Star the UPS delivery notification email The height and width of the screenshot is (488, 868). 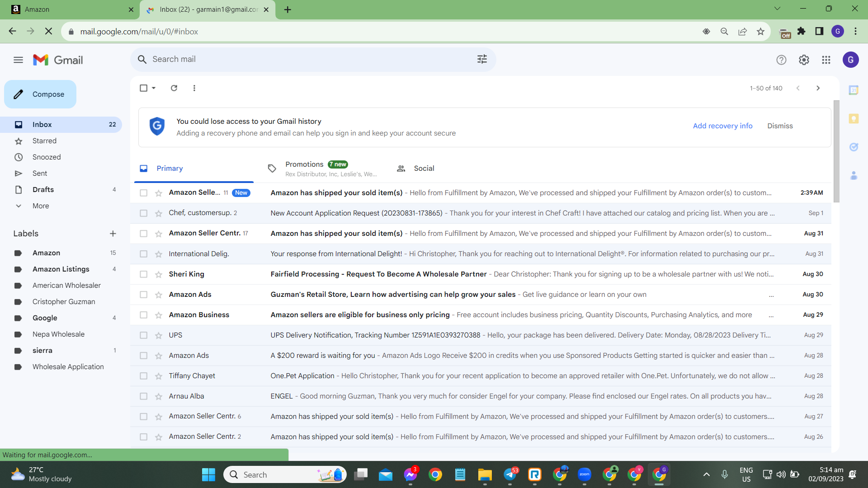(159, 335)
